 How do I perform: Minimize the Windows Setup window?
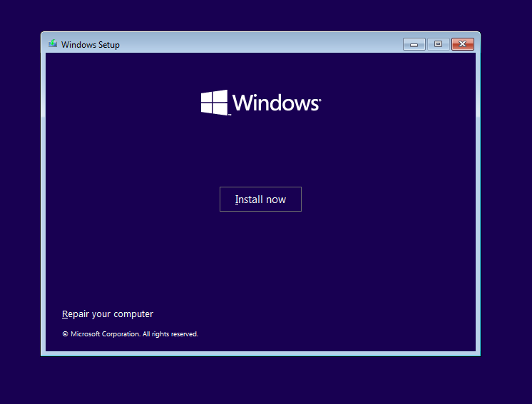pos(414,44)
